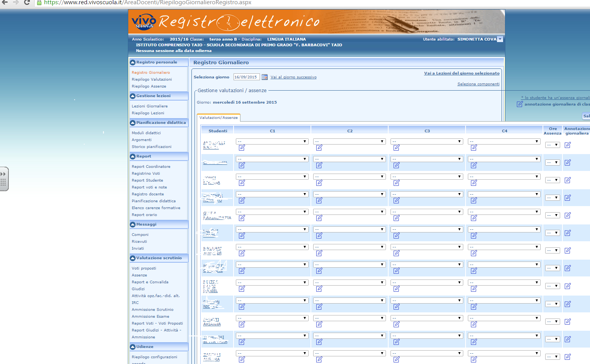The height and width of the screenshot is (364, 590).
Task: Edit C1 note for the Mariagrazia row
Action: point(242,218)
